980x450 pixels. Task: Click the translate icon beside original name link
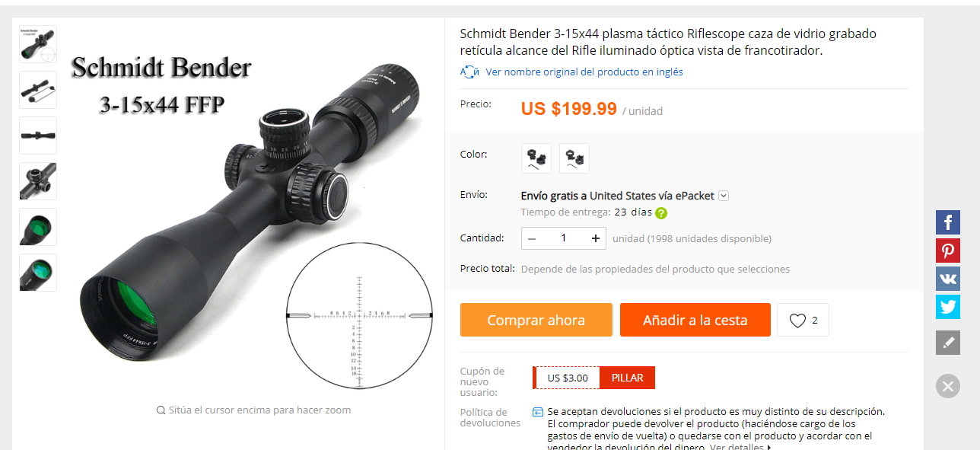[469, 72]
